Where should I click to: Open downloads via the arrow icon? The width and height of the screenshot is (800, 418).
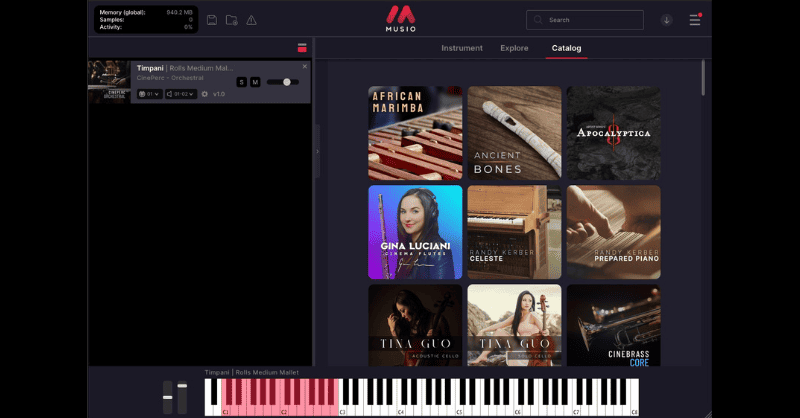pyautogui.click(x=666, y=20)
